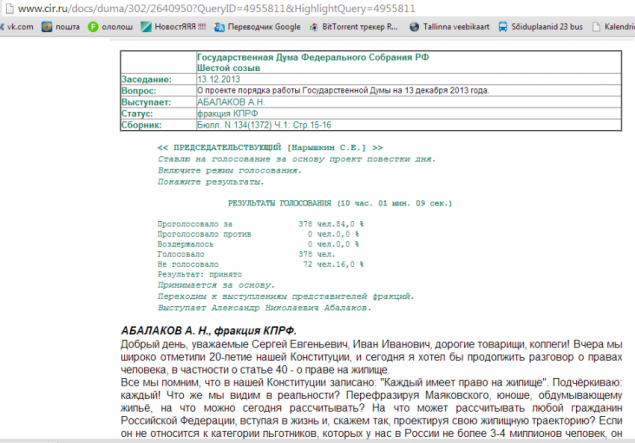This screenshot has height=443, width=635.
Task: Click the Sõiduplaanid bus icon
Action: [503, 27]
